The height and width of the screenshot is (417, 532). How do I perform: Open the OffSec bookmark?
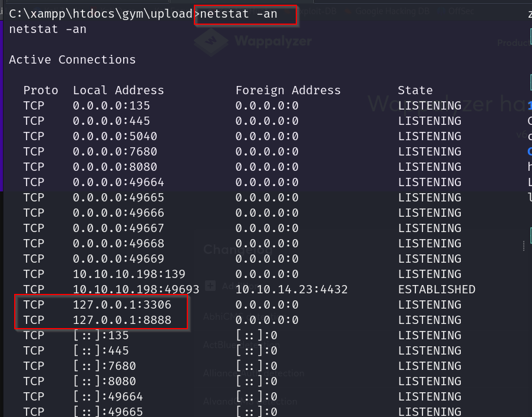[x=460, y=11]
